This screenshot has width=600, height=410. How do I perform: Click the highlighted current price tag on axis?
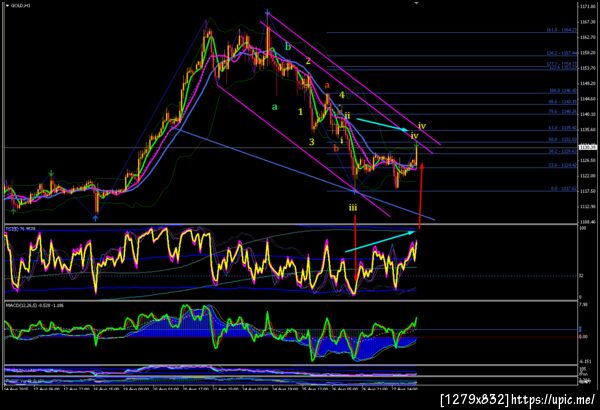[587, 147]
